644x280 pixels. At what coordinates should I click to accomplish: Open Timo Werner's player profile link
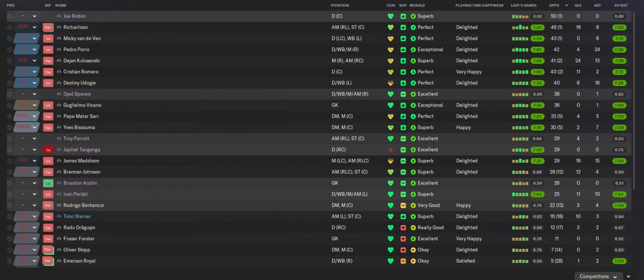pos(76,217)
